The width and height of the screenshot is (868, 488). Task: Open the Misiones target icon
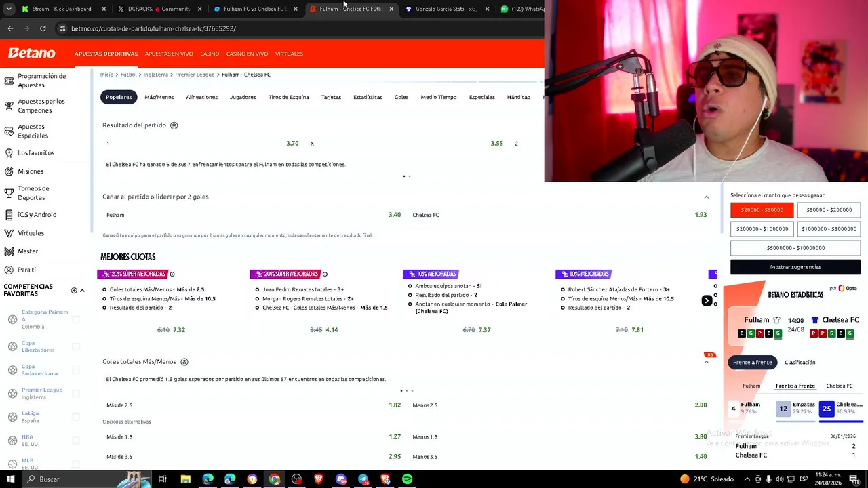point(9,171)
